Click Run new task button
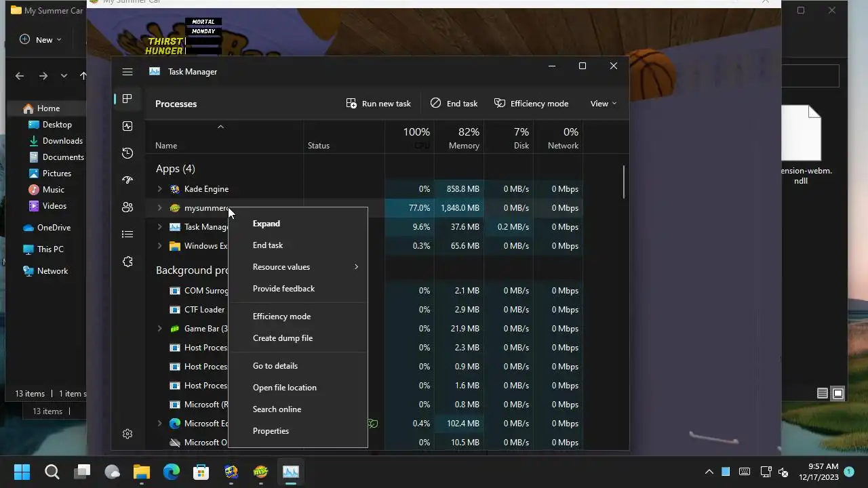 pos(378,104)
